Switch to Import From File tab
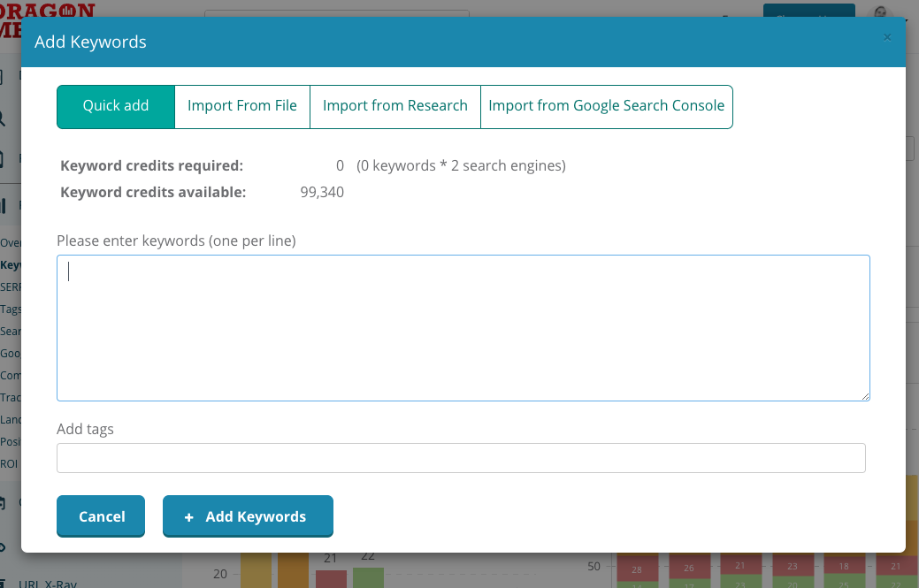Image resolution: width=919 pixels, height=588 pixels. point(242,106)
